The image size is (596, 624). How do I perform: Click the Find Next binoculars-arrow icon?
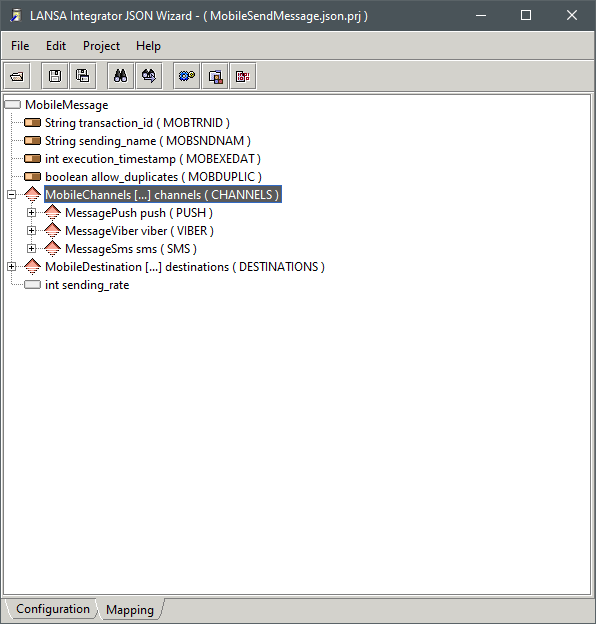click(149, 76)
